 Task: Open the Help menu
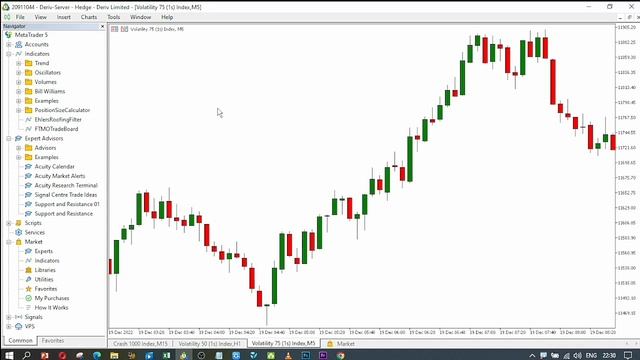point(167,17)
